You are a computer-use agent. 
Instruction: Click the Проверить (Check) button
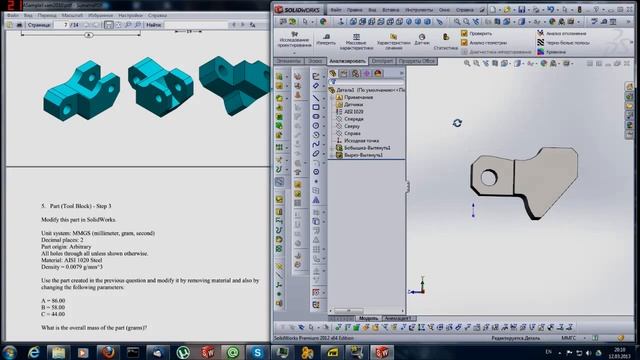tap(476, 33)
